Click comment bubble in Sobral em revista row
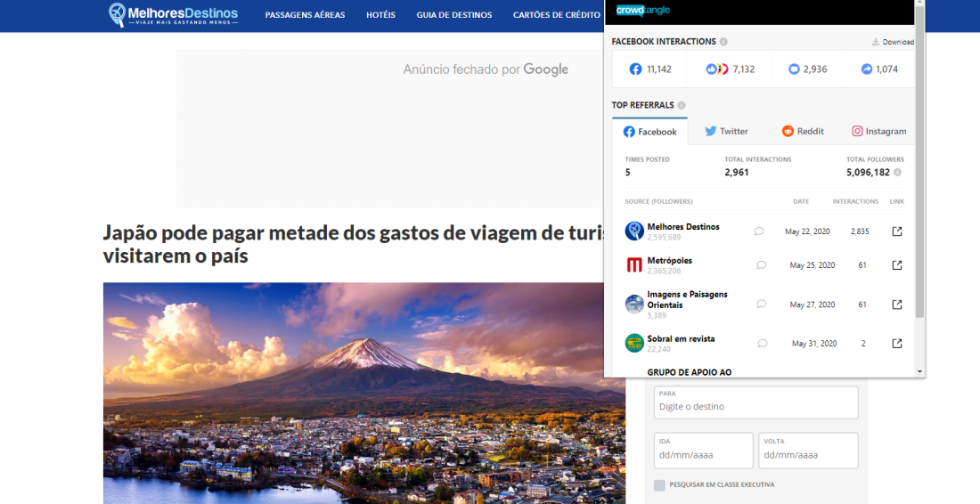 tap(763, 344)
